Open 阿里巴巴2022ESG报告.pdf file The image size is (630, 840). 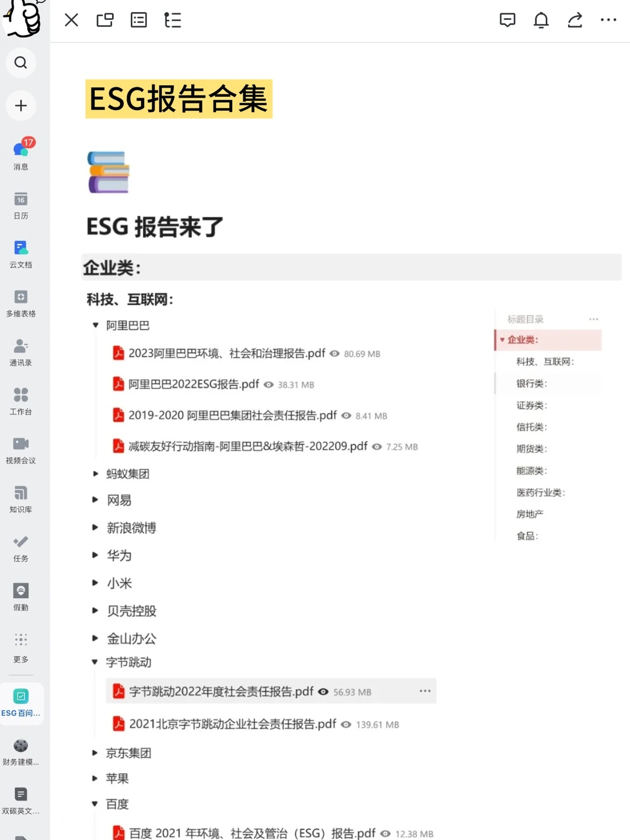coord(194,384)
